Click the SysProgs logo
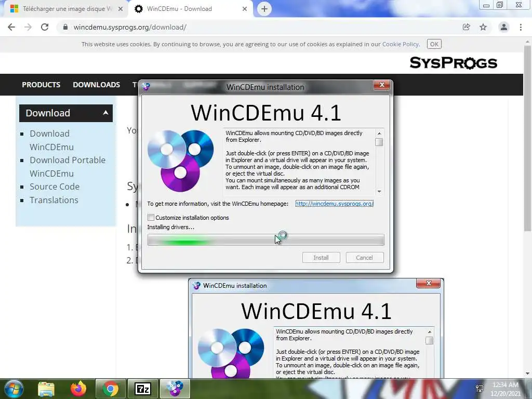532x399 pixels. [453, 63]
